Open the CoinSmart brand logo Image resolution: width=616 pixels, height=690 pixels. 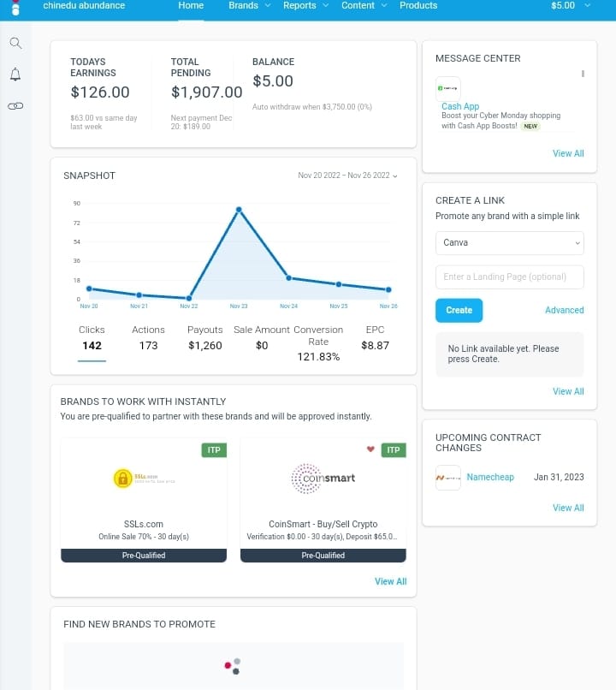pos(323,479)
